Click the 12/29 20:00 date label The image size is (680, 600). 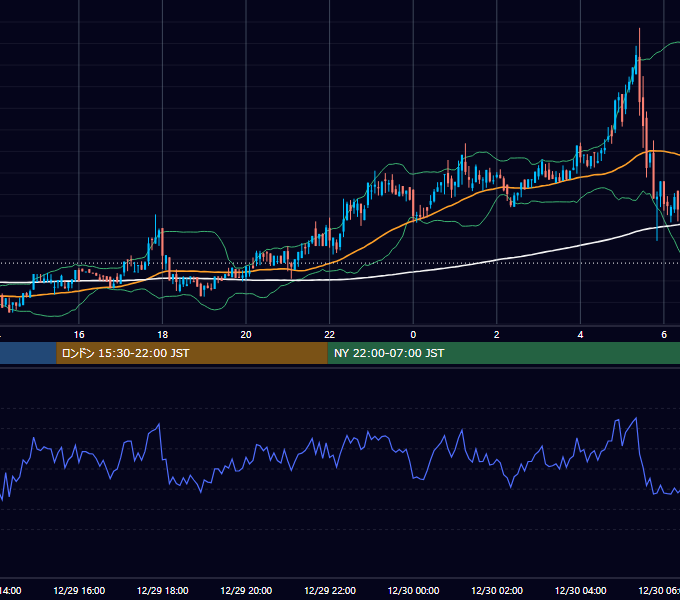[246, 590]
